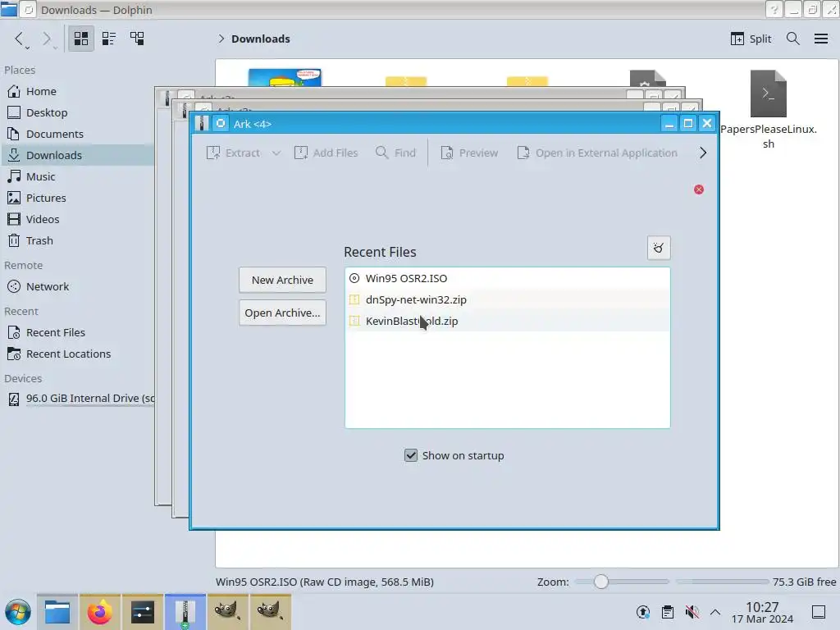Click Find in Ark toolbar
This screenshot has width=840, height=630.
click(396, 153)
